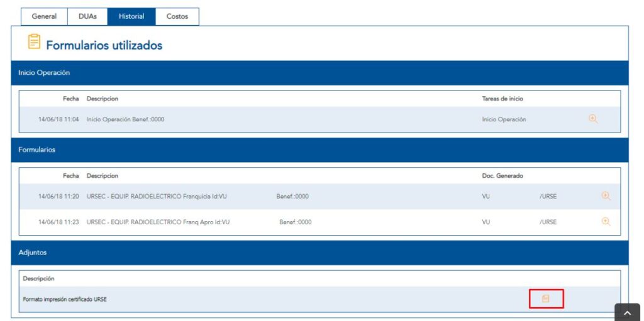The image size is (644, 321).
Task: Click the Tareas de inicio column header
Action: point(502,99)
